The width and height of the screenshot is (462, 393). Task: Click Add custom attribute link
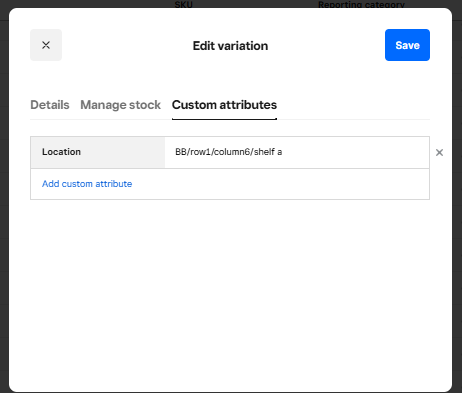pos(87,184)
